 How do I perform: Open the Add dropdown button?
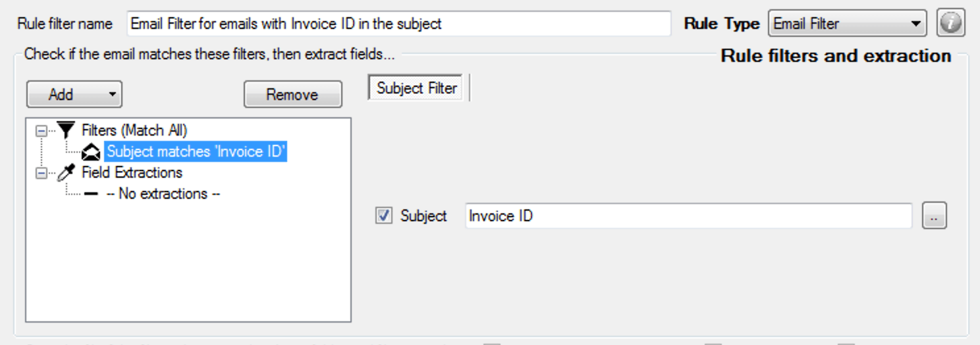click(x=74, y=95)
